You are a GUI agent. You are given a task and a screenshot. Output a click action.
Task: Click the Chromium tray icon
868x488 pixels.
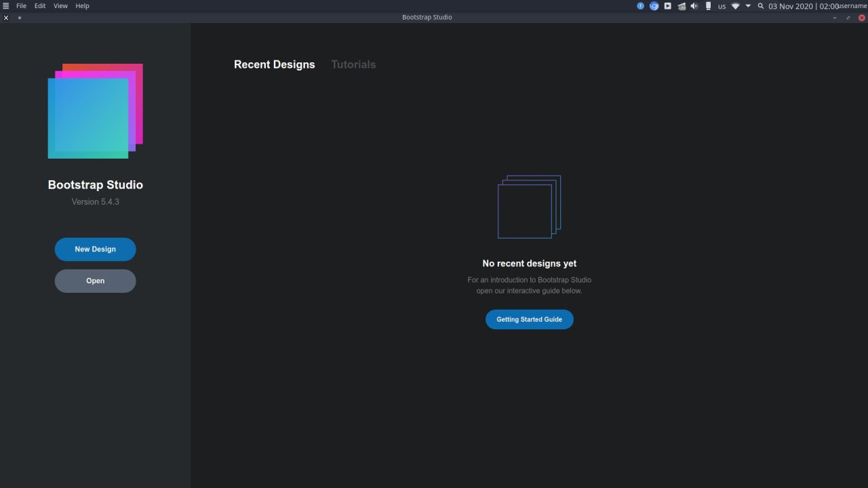654,5
